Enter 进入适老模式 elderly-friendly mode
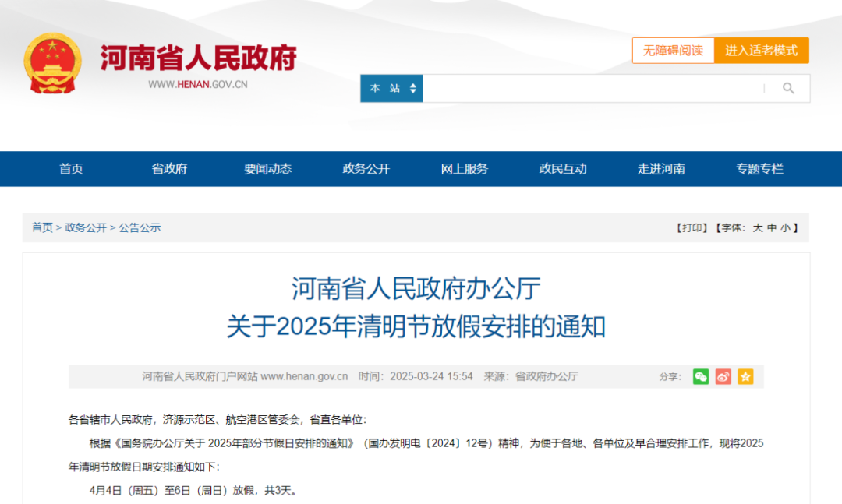Screen dimensions: 842x504 [762, 50]
